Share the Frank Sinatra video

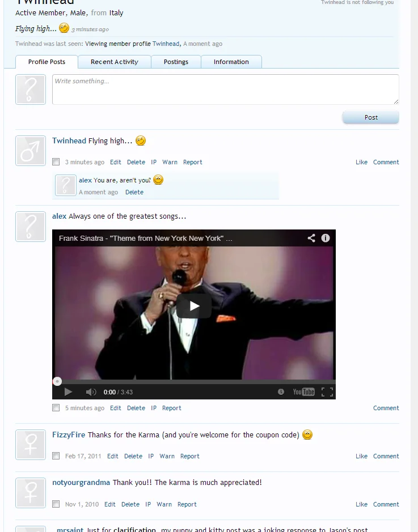311,238
